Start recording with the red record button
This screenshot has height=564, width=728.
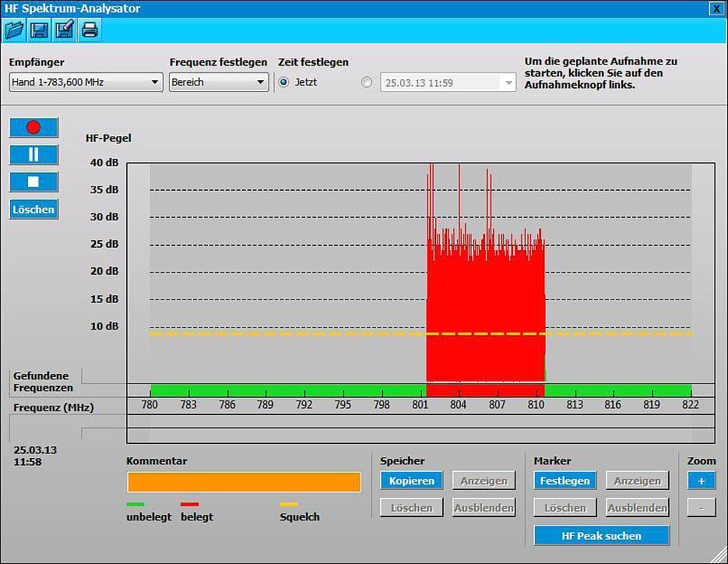point(33,128)
